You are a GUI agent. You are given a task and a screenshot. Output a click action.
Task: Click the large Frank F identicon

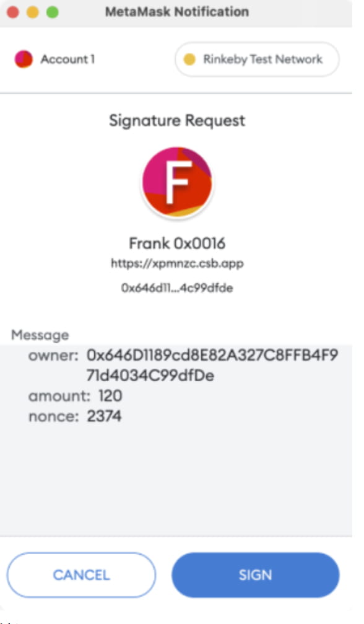177,182
